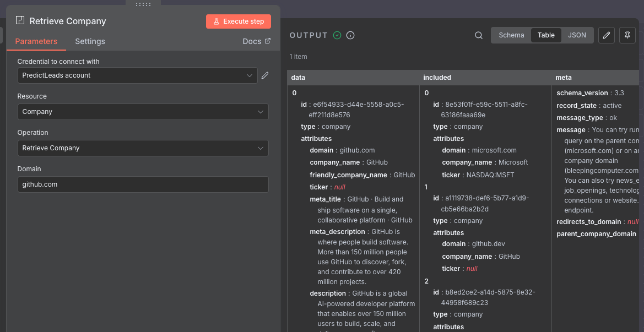
Task: Pin the output data with pin icon
Action: click(627, 35)
